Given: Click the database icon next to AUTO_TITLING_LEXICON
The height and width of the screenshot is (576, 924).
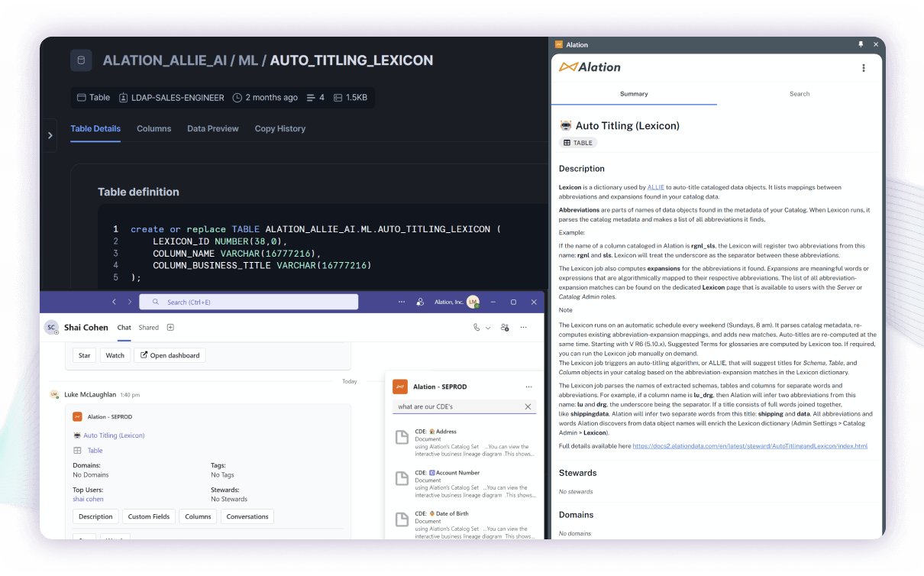Looking at the screenshot, I should 81,60.
